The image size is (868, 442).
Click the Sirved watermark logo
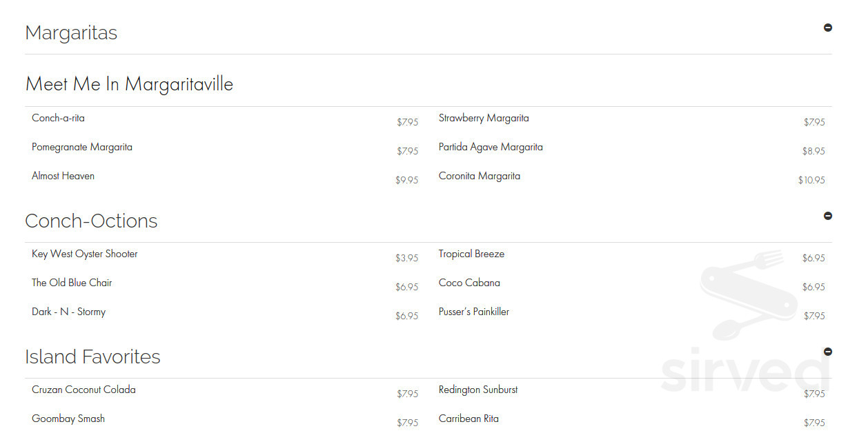(x=745, y=324)
